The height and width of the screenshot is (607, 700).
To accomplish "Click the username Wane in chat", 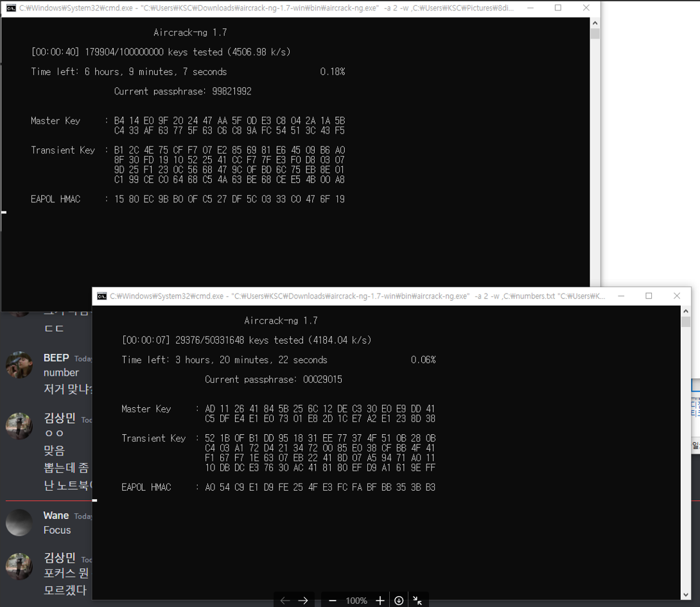I will 57,515.
